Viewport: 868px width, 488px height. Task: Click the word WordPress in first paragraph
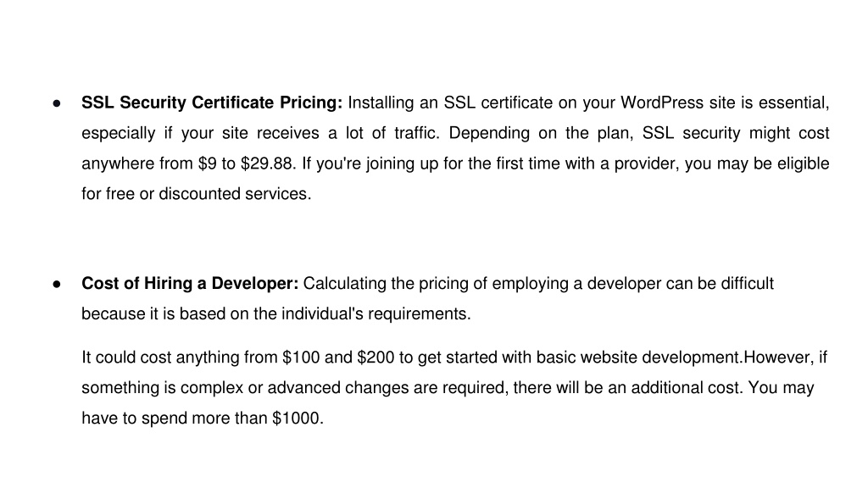pyautogui.click(x=662, y=103)
